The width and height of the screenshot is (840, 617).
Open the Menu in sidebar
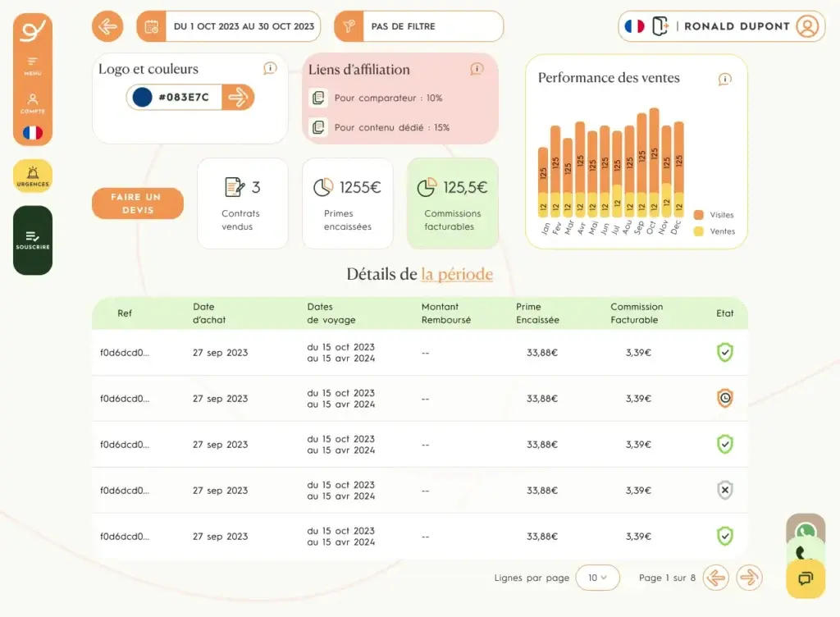pos(33,65)
